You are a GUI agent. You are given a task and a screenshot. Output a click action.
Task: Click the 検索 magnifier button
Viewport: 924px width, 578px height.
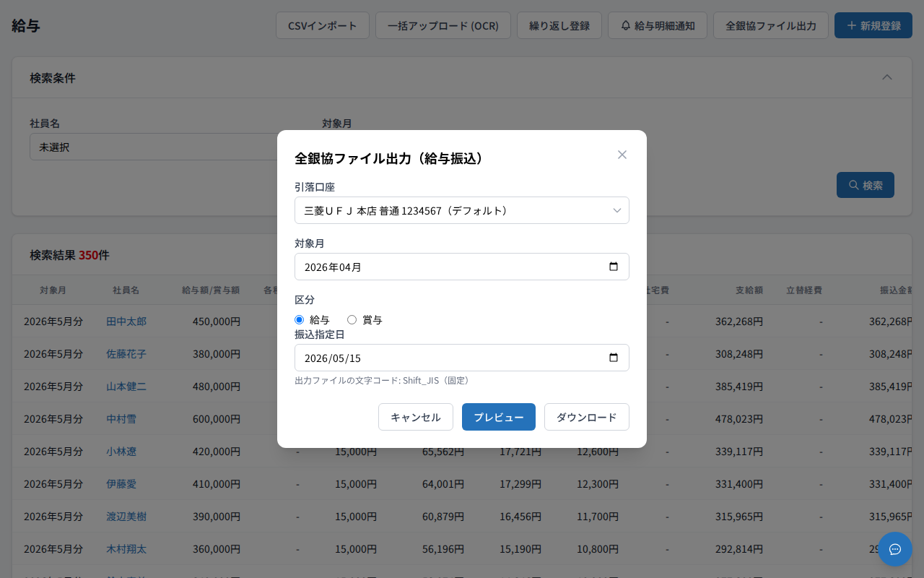click(866, 185)
